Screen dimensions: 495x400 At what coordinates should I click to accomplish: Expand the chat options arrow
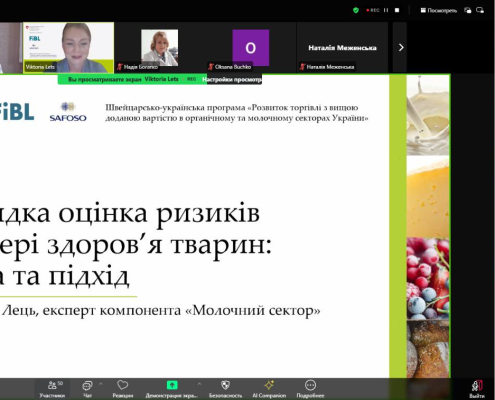[x=101, y=384]
